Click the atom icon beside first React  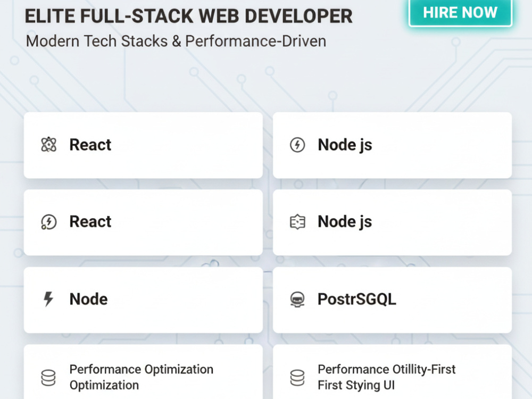(x=48, y=145)
